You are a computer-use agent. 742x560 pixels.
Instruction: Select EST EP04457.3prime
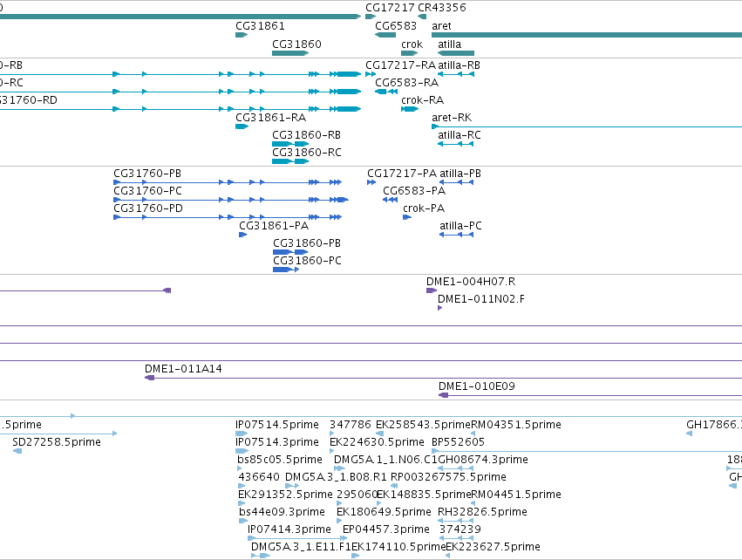(x=385, y=529)
